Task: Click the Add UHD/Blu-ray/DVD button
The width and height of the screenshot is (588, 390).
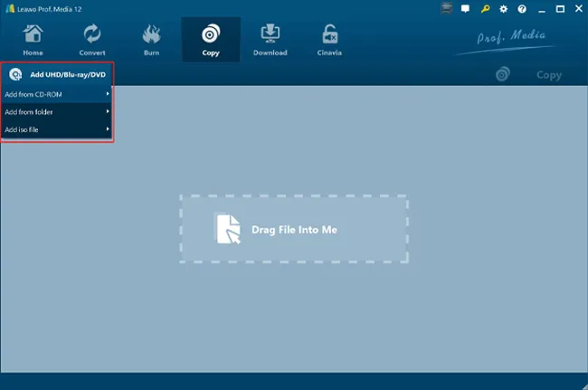Action: point(59,75)
